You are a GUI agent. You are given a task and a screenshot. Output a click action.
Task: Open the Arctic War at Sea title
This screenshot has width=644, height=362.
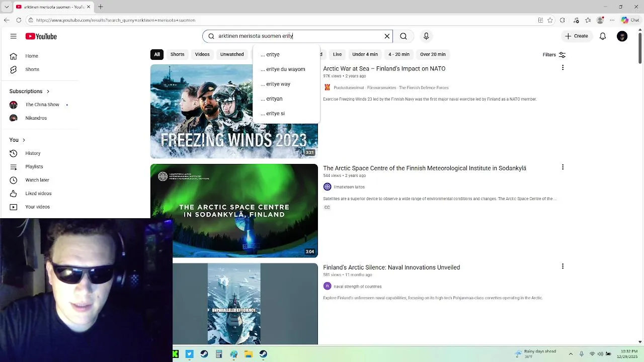point(384,68)
